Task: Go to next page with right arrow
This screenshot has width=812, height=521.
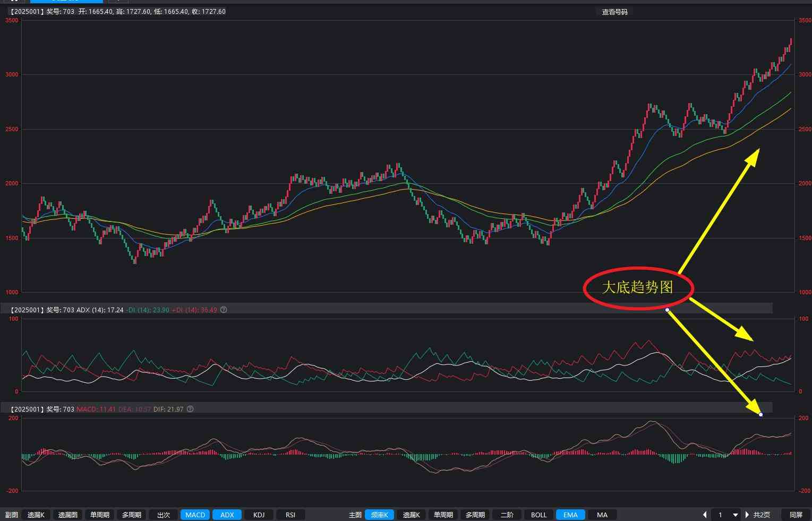Action: tap(747, 515)
